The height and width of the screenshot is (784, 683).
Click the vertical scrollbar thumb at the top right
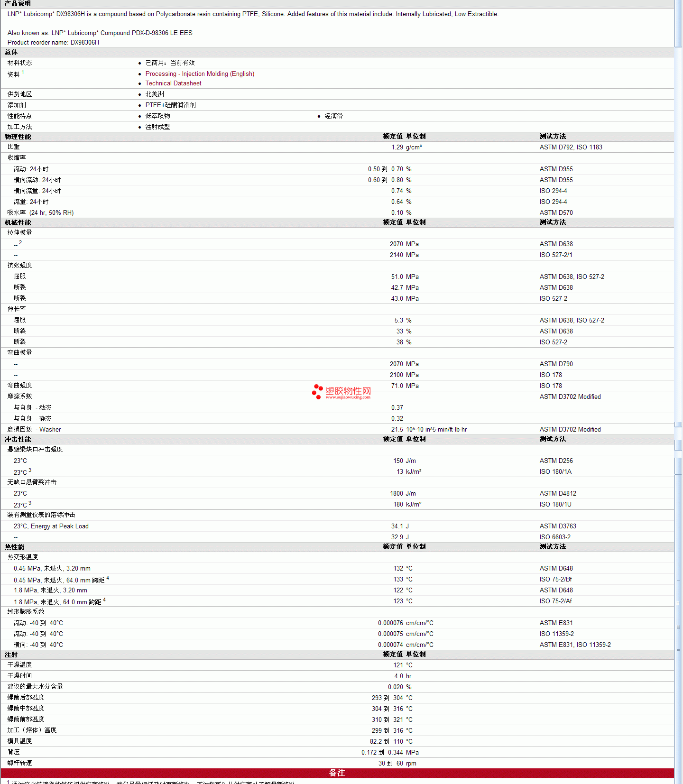[678, 24]
